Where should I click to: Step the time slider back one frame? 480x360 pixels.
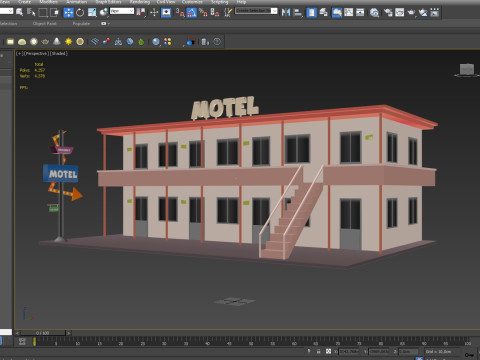(x=18, y=333)
